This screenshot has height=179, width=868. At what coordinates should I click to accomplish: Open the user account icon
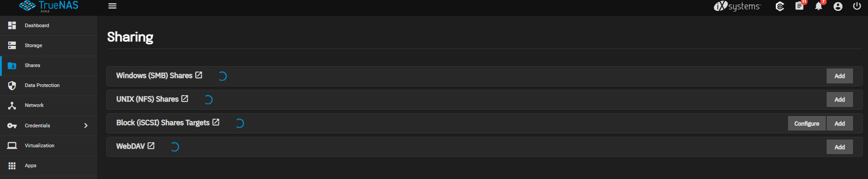[838, 6]
